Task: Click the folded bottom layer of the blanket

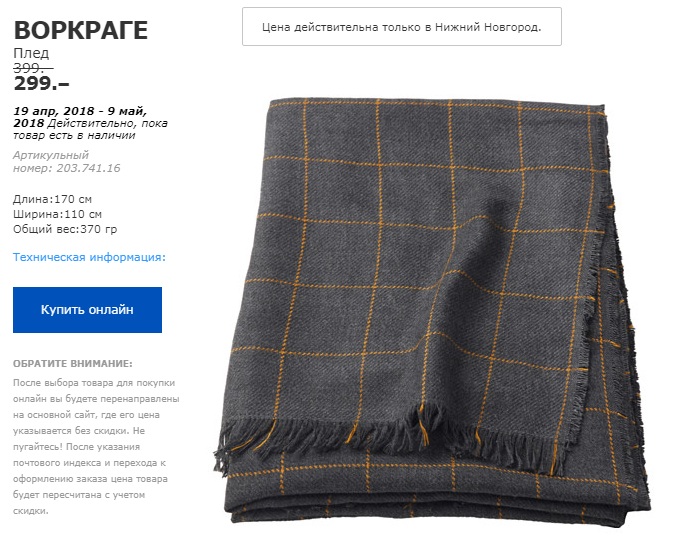Action: coord(434,498)
